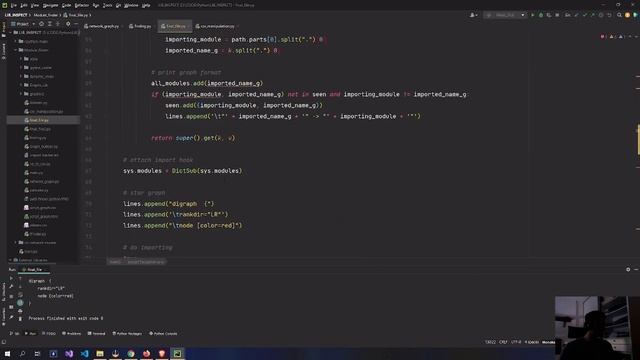
Task: Select the highlighted final_file.py tree item
Action: (x=43, y=120)
